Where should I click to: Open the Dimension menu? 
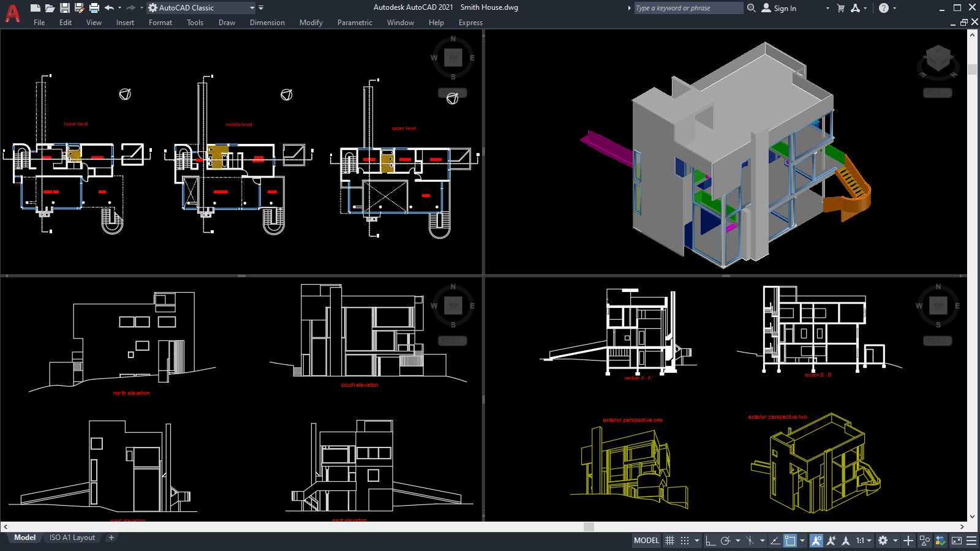(267, 23)
